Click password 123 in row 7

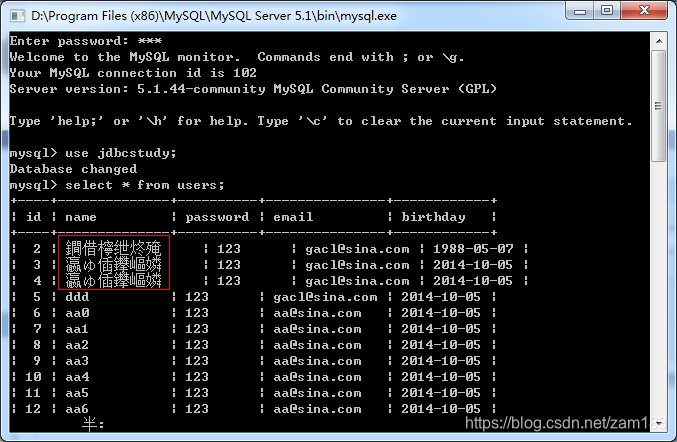[x=197, y=329]
